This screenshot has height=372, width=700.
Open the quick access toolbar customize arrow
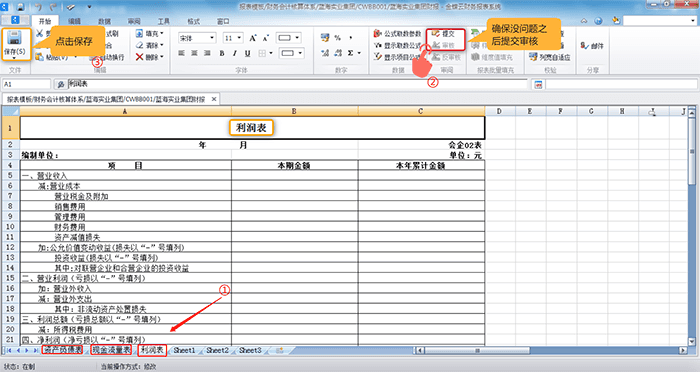89,7
